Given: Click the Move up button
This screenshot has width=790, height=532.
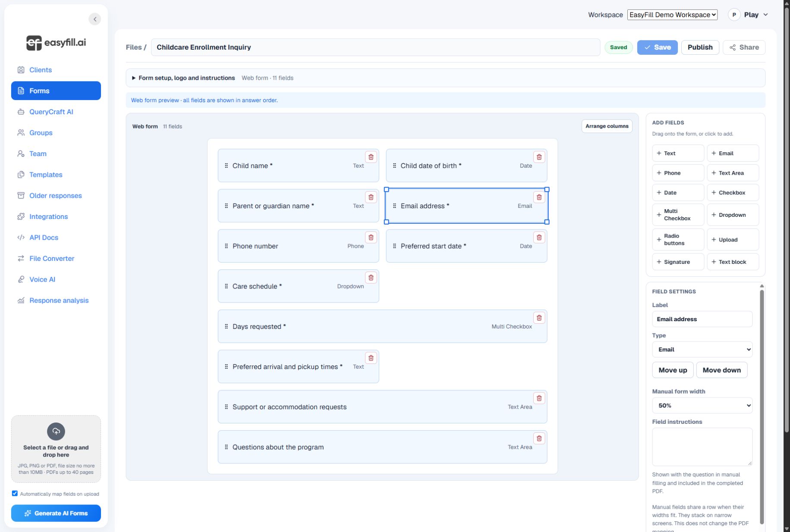Looking at the screenshot, I should point(673,370).
